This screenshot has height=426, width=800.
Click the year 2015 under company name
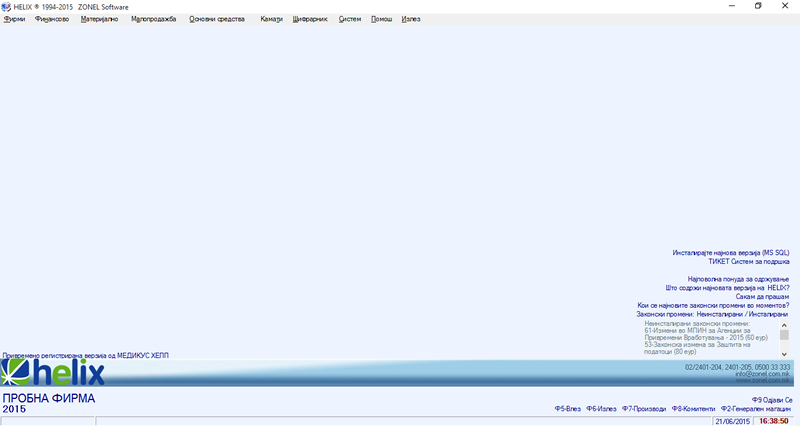(x=14, y=409)
